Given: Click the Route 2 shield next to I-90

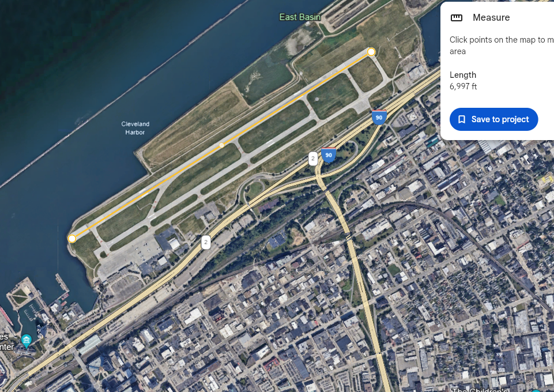Looking at the screenshot, I should (x=312, y=159).
